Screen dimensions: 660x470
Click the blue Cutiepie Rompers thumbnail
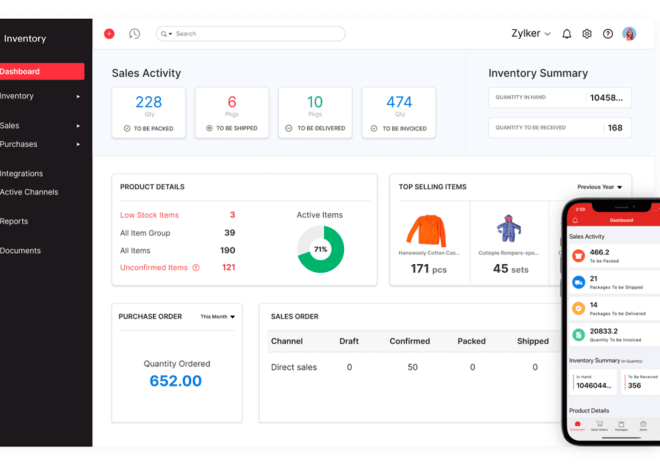click(509, 228)
